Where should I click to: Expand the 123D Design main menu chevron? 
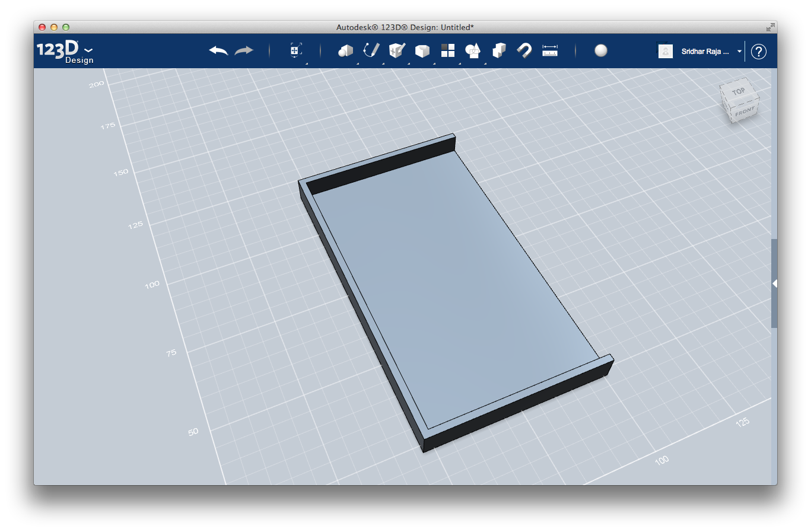88,49
